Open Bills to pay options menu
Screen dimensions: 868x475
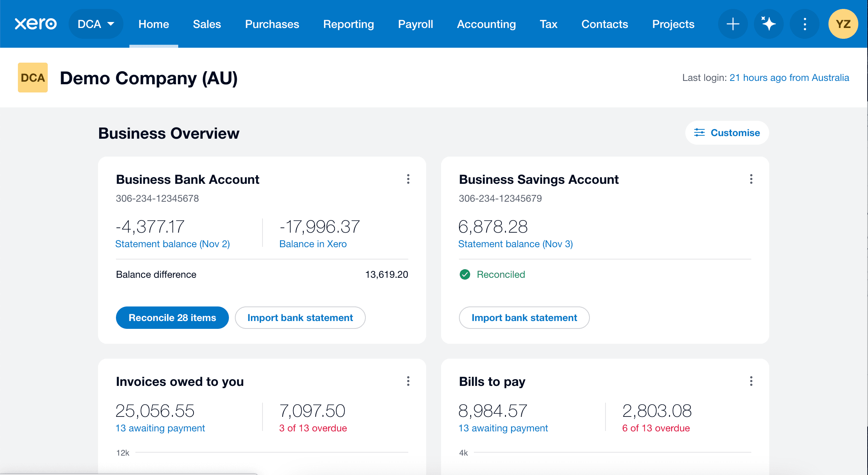point(751,381)
